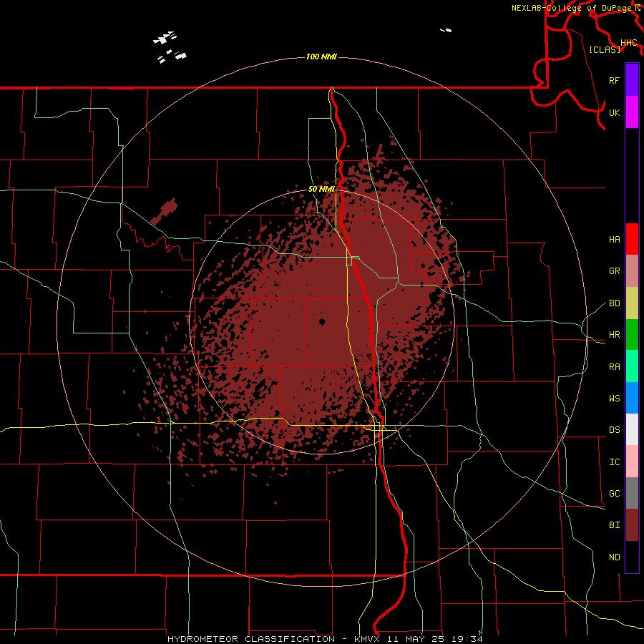Select the IC pink legend swatch

(632, 462)
